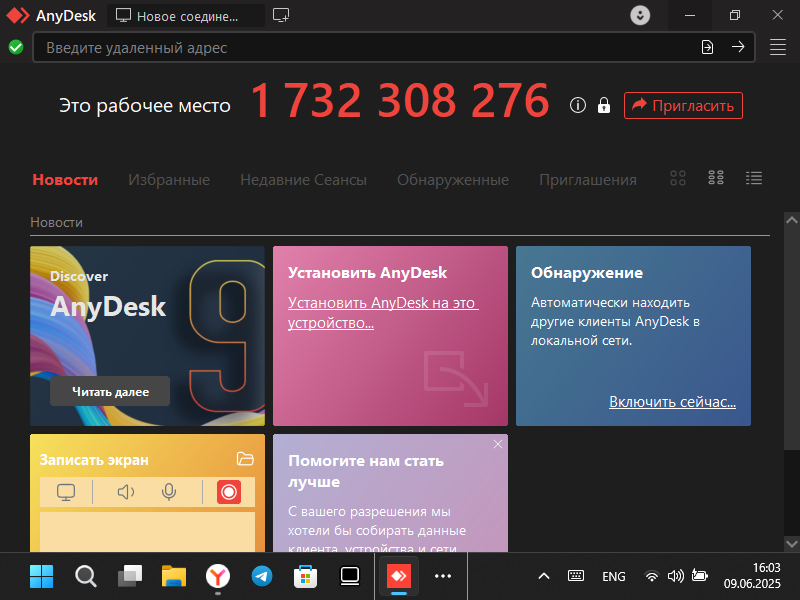The width and height of the screenshot is (800, 600).
Task: Open the Избранные tab
Action: [x=169, y=180]
